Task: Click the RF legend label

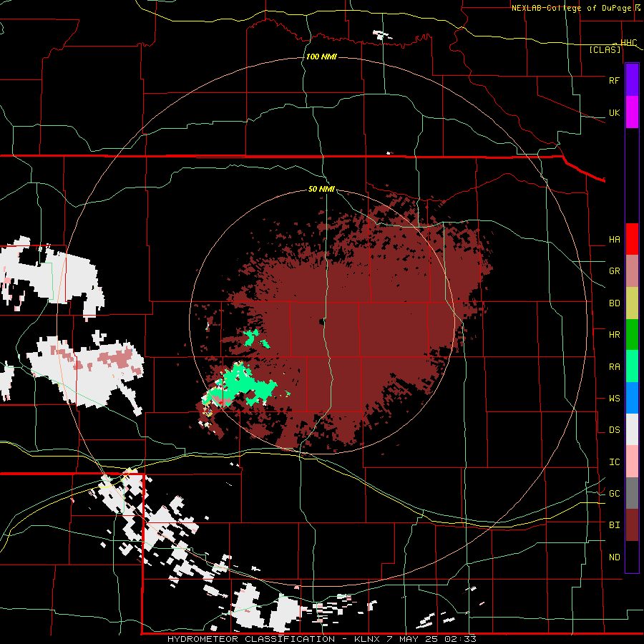Action: click(614, 80)
